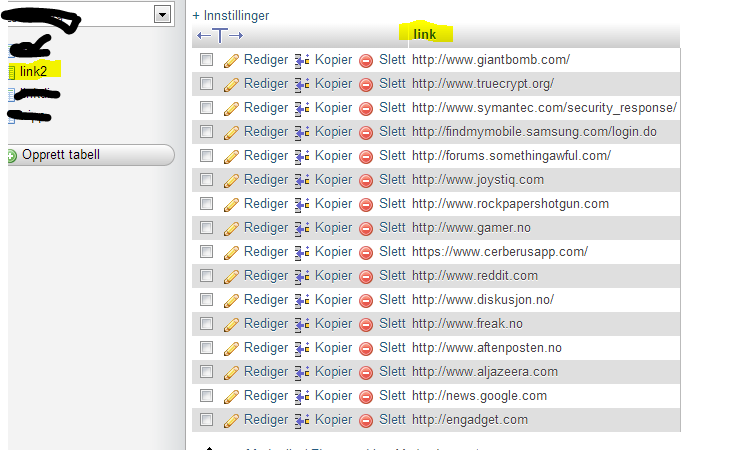Click the copy icon in symantec.com row
The image size is (746, 450).
(302, 108)
